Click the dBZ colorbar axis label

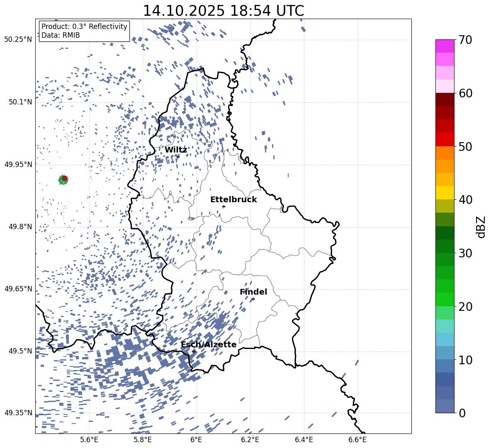pos(481,227)
